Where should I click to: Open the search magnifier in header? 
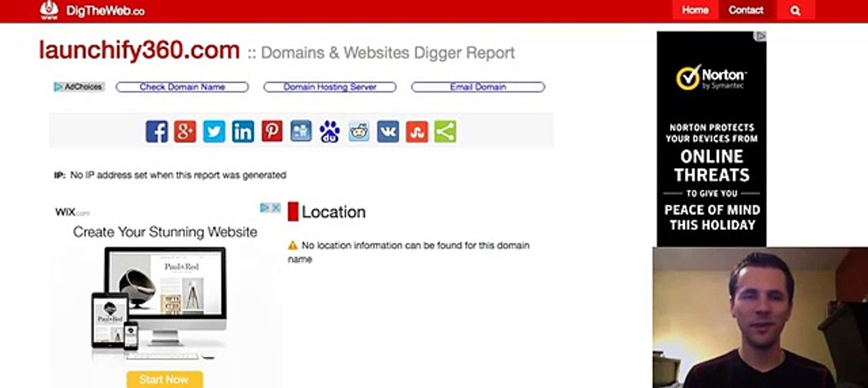(x=795, y=10)
